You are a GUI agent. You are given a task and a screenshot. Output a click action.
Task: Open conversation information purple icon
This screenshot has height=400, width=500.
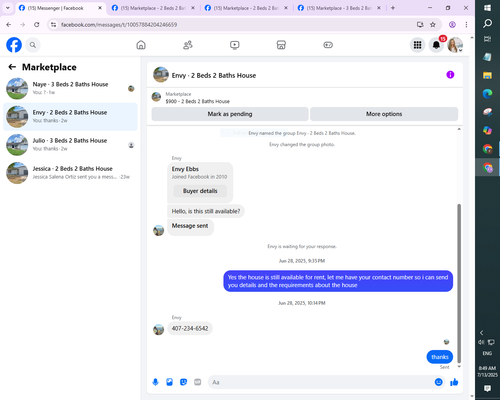pos(450,75)
